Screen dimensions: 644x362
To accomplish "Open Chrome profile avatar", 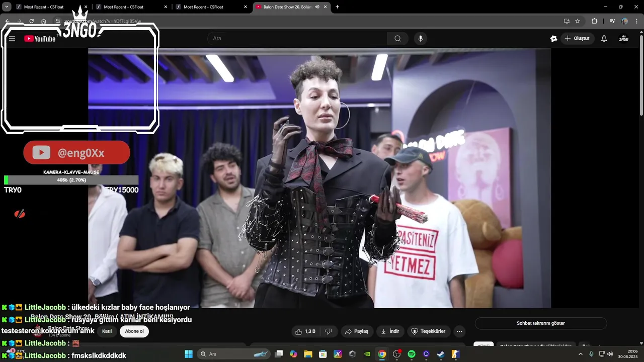I will tap(624, 21).
